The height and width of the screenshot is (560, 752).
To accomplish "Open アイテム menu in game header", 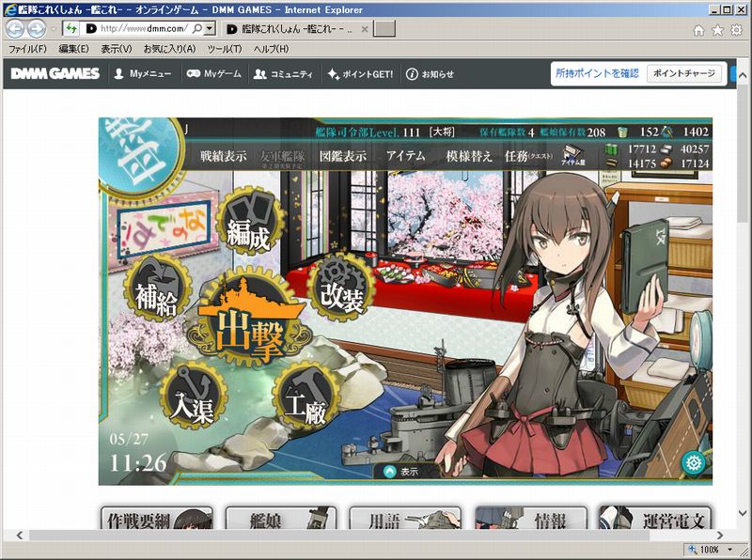I will 406,156.
